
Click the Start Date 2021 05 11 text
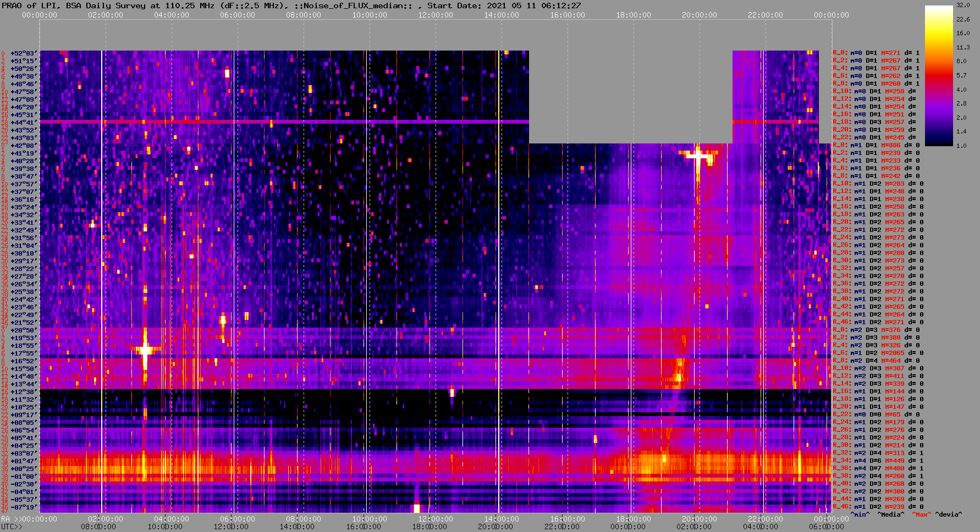coord(504,5)
